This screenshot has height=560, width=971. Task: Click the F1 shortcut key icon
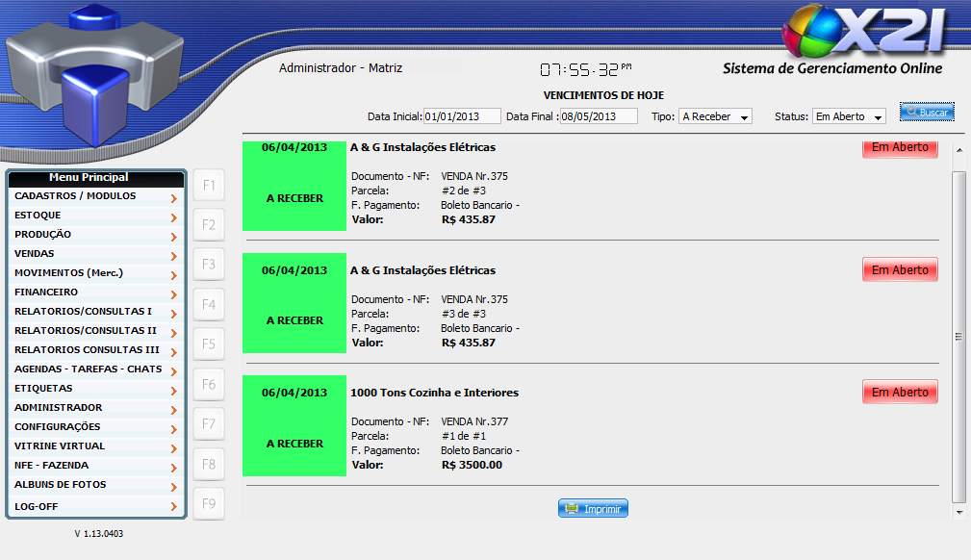coord(209,185)
